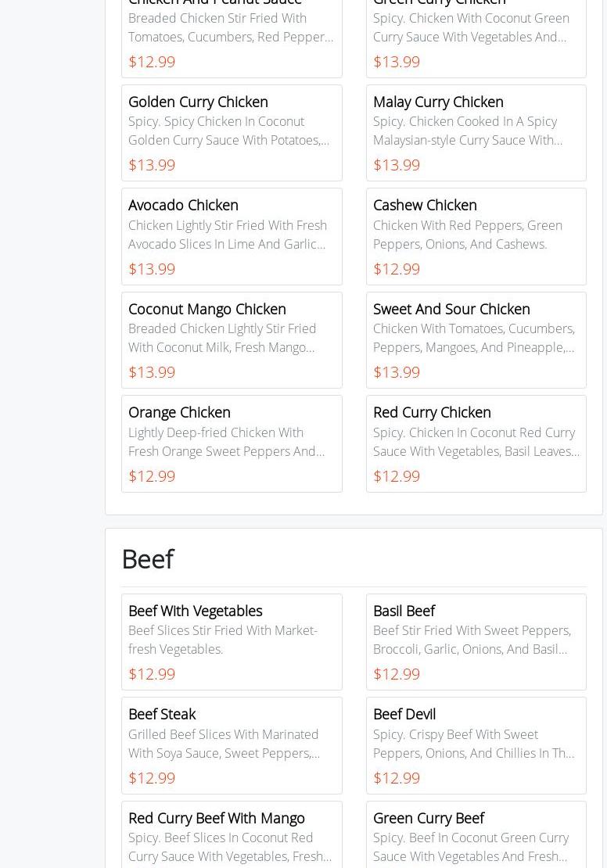This screenshot has height=868, width=607.
Task: Open Malay Curry Chicken item
Action: click(x=438, y=102)
